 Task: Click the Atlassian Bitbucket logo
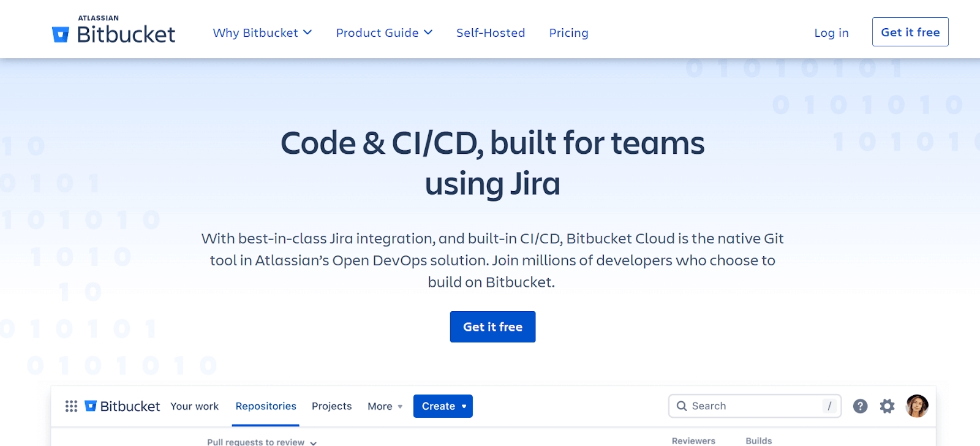click(x=113, y=30)
